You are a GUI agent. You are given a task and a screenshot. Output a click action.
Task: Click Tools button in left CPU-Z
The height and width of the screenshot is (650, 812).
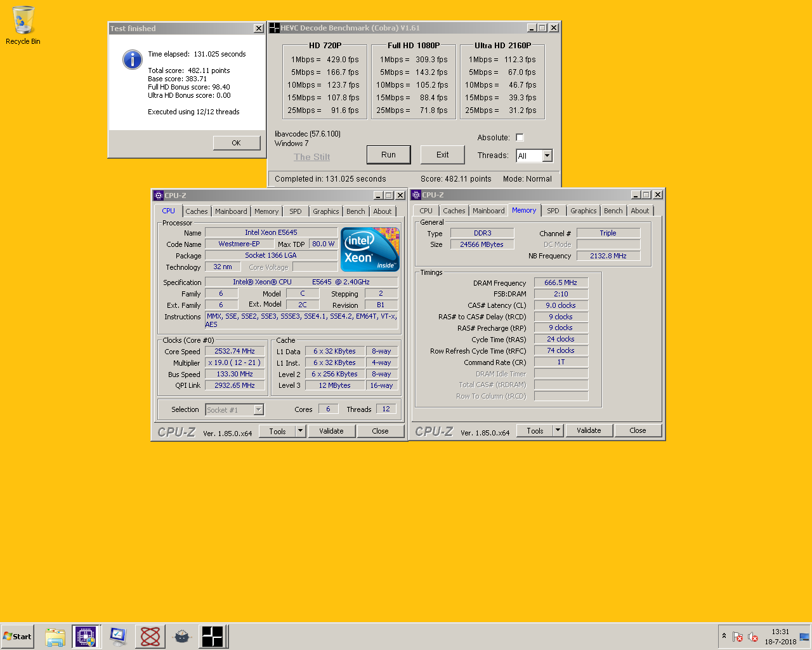[x=277, y=431]
